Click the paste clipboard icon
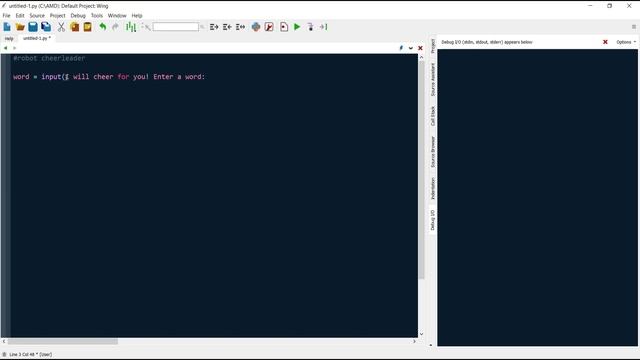 pos(87,27)
